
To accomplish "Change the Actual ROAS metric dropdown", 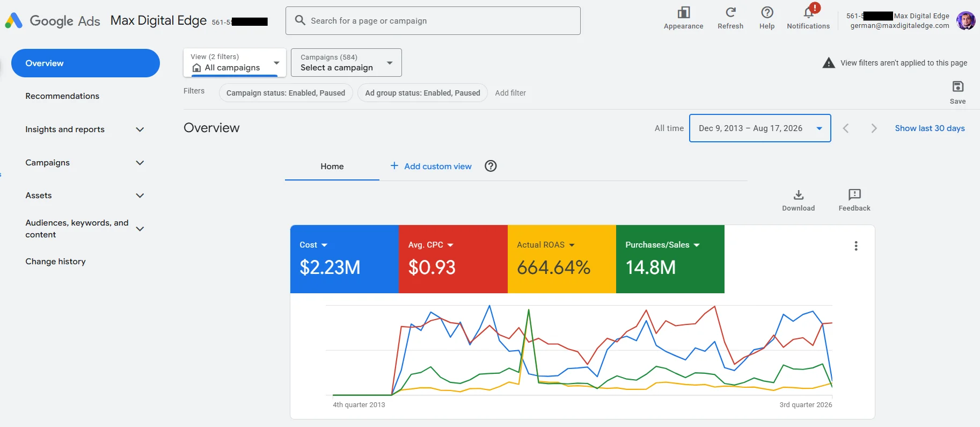I will [546, 245].
